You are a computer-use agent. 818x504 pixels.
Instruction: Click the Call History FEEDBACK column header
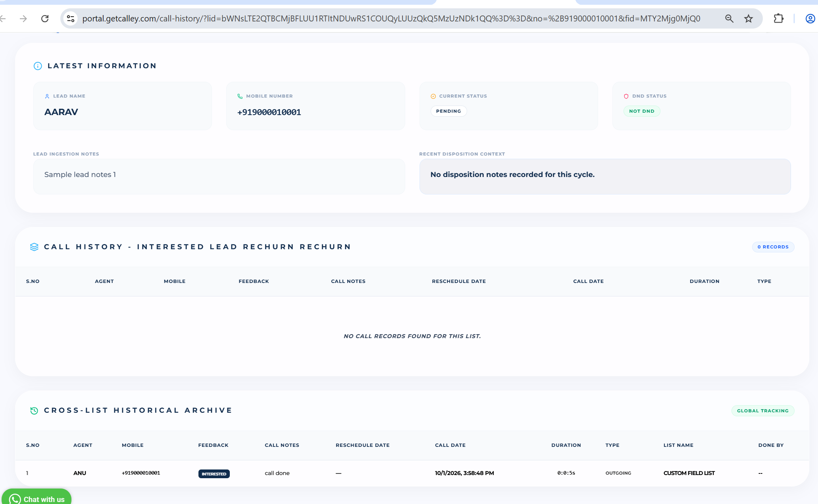(254, 281)
